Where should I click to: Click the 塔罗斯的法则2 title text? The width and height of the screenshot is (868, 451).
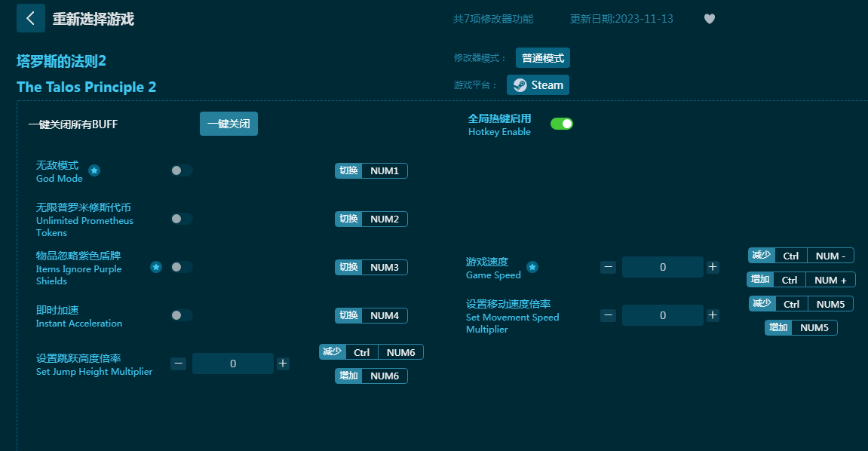[x=61, y=61]
